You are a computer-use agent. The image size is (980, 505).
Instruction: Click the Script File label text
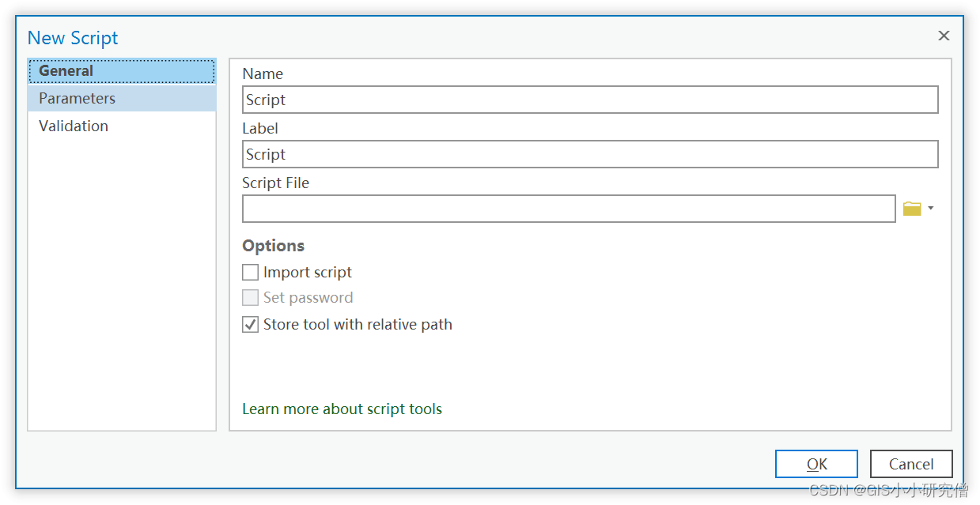tap(275, 183)
